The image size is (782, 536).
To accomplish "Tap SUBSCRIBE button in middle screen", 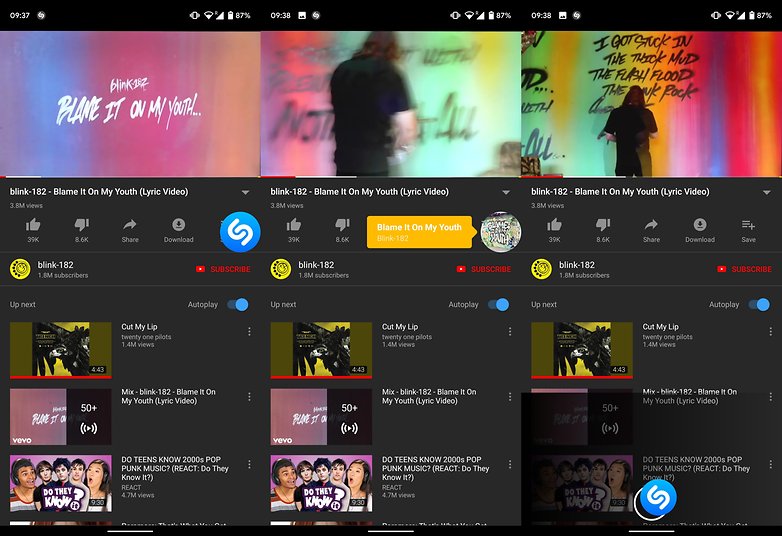I will tap(484, 269).
